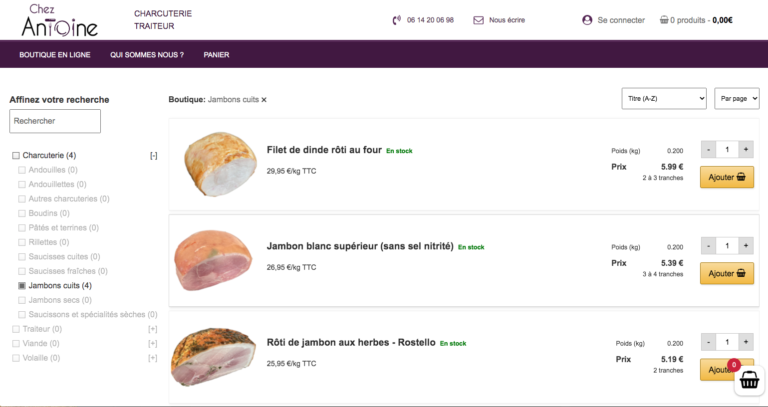Toggle the Charcuterie category checkbox
The image size is (768, 407).
16,155
